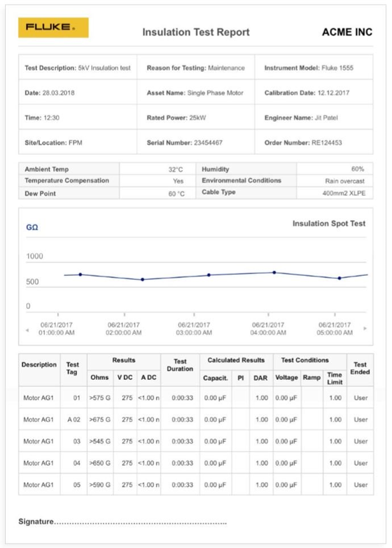
Task: Click the Fluke logo
Action: pos(53,28)
